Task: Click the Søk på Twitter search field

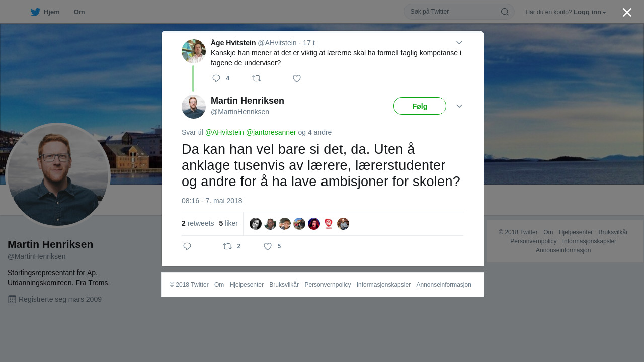Action: pos(459,12)
